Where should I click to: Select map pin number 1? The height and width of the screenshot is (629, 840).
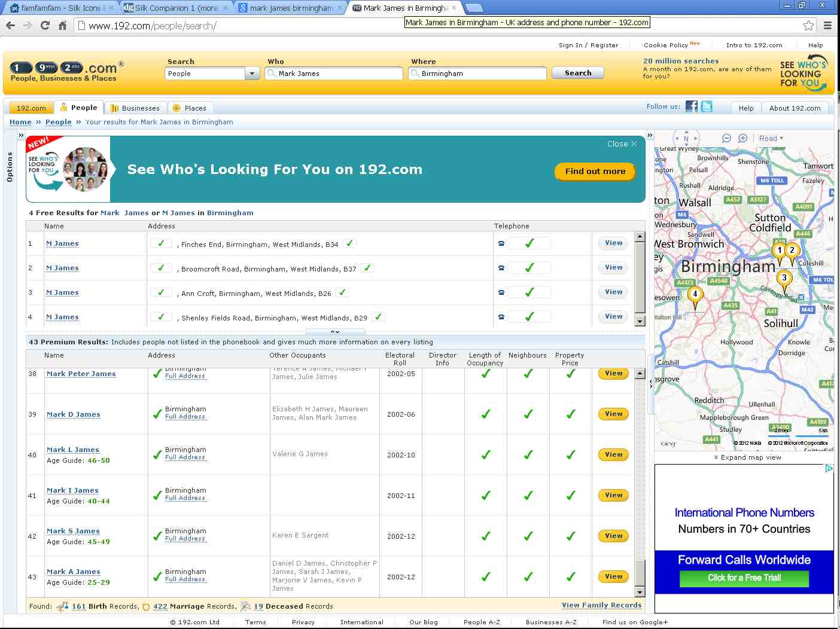[780, 253]
